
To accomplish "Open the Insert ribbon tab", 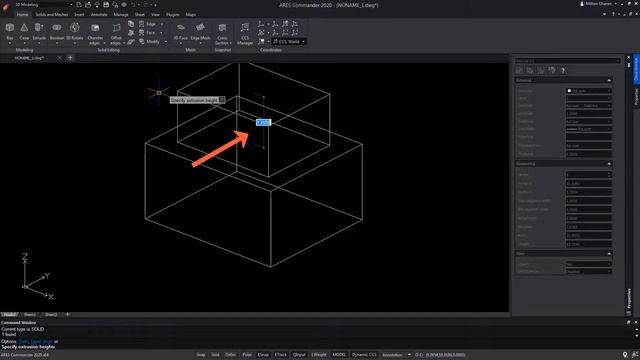I will point(79,14).
